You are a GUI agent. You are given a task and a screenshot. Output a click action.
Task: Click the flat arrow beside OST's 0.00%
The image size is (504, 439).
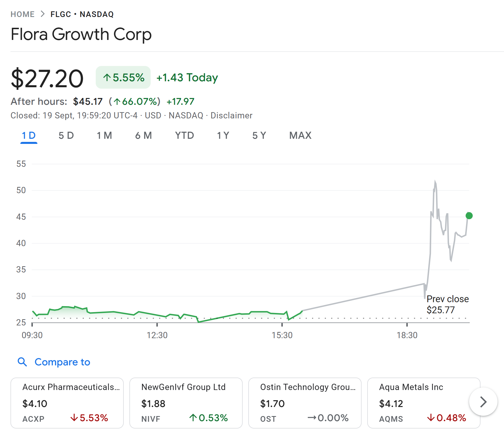coord(313,417)
